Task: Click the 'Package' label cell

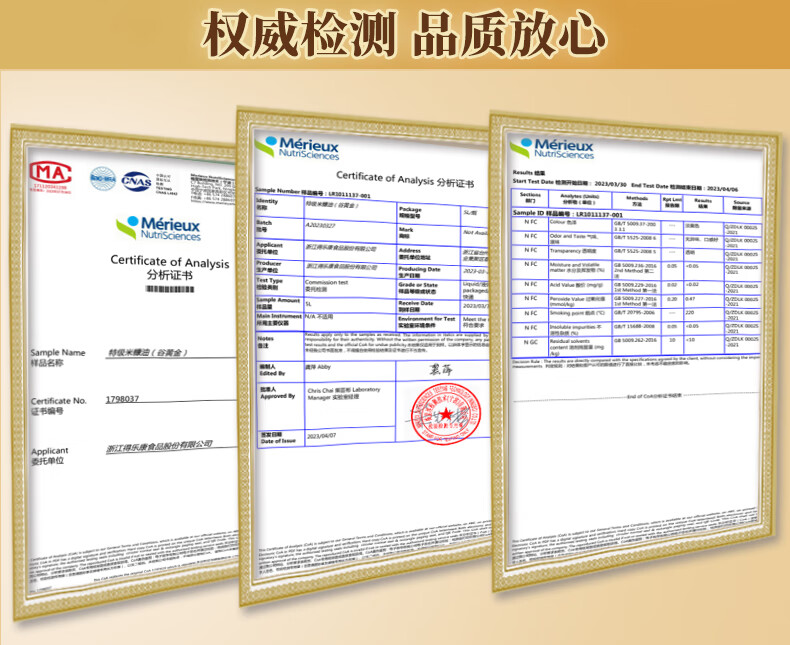Action: pyautogui.click(x=428, y=213)
